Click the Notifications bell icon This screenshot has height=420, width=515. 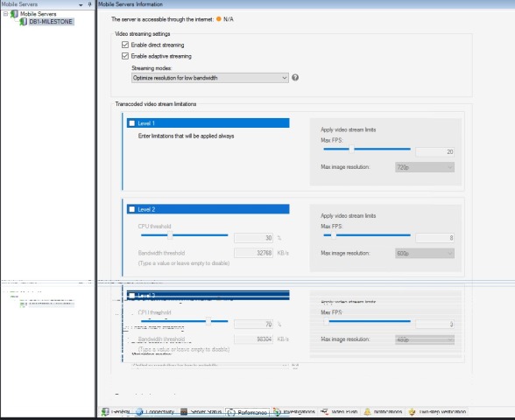pyautogui.click(x=367, y=412)
